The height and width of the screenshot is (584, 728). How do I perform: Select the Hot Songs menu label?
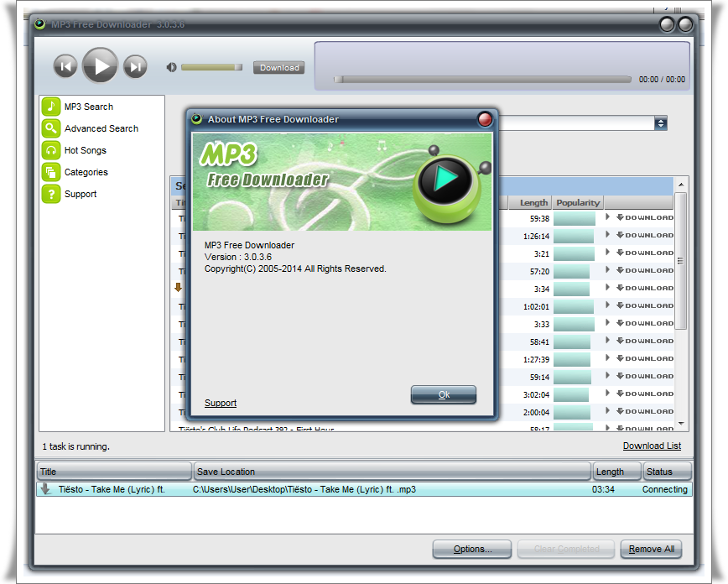click(x=86, y=150)
